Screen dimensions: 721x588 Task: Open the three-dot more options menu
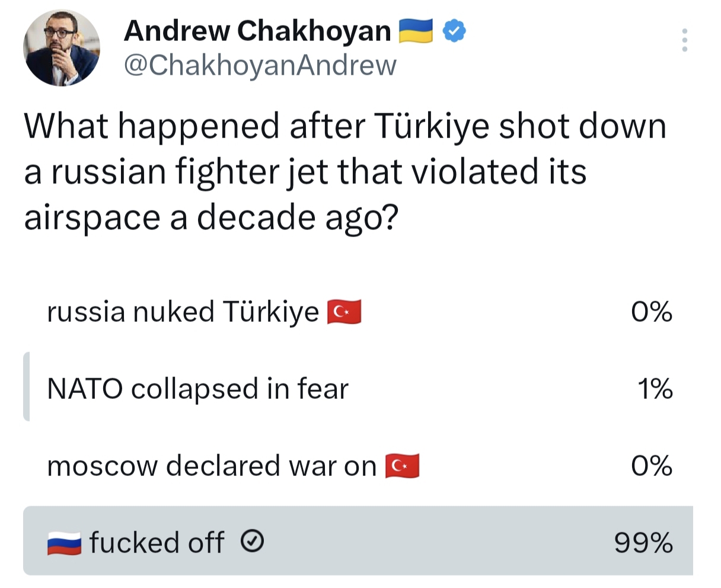(x=684, y=40)
